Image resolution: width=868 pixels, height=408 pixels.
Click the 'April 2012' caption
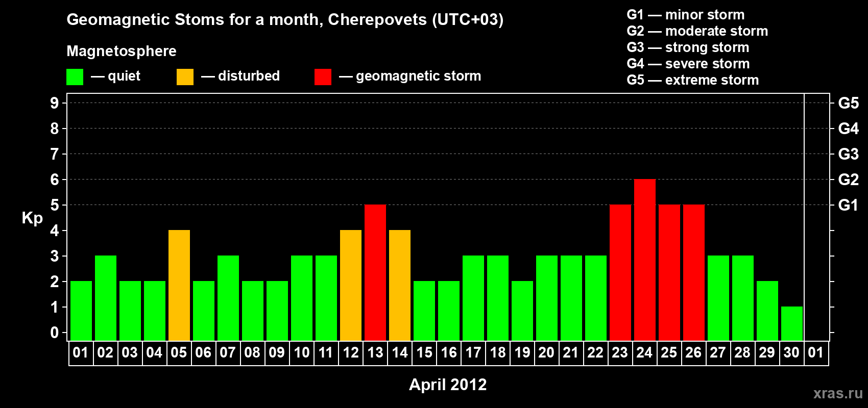click(448, 385)
